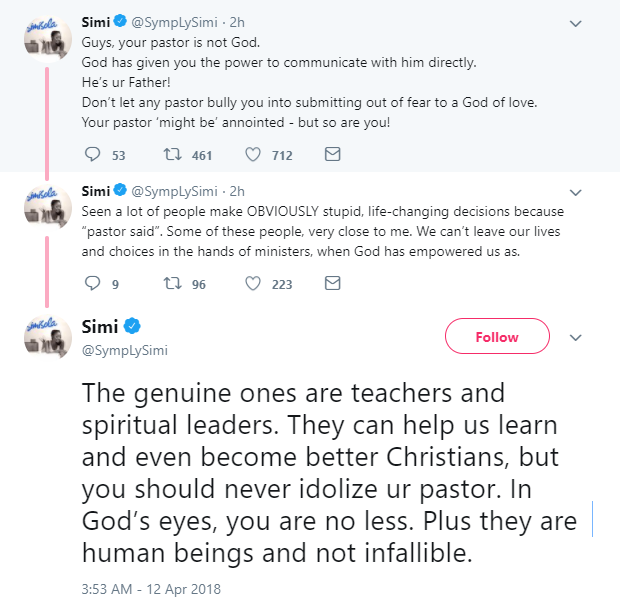Open the '2h' timestamp of second tweet
The width and height of the screenshot is (620, 604).
pyautogui.click(x=237, y=191)
